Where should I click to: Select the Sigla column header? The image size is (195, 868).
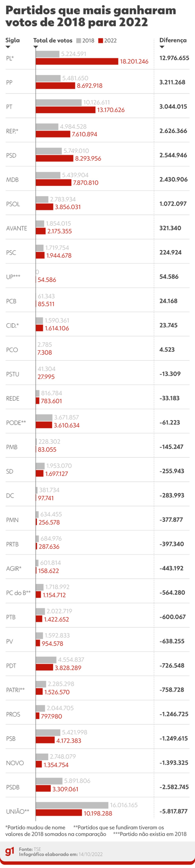click(12, 40)
